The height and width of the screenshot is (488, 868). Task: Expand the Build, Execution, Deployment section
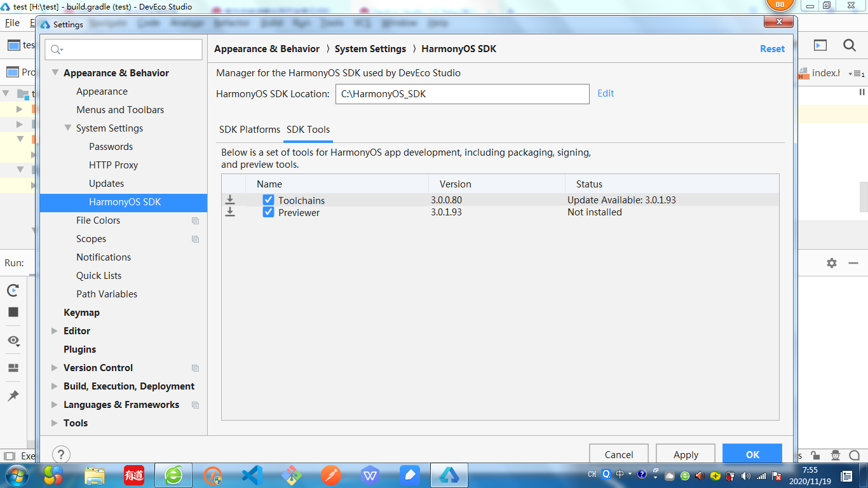pos(55,386)
